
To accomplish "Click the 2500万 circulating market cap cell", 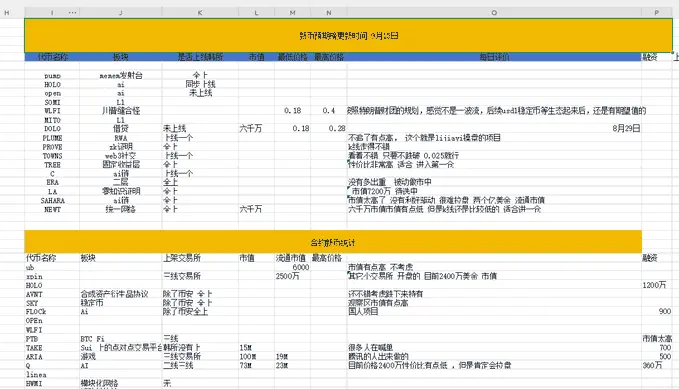I will (288, 276).
